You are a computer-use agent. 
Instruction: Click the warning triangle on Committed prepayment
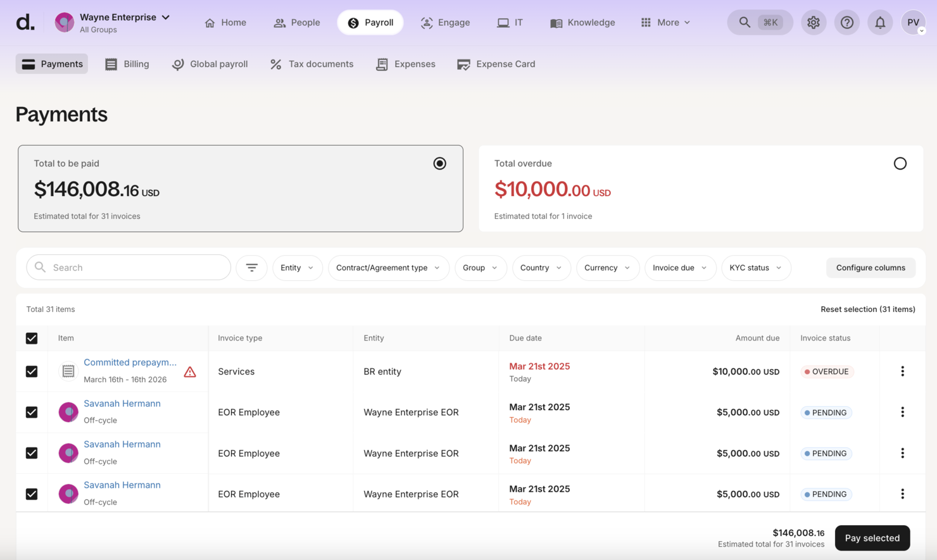pos(190,372)
